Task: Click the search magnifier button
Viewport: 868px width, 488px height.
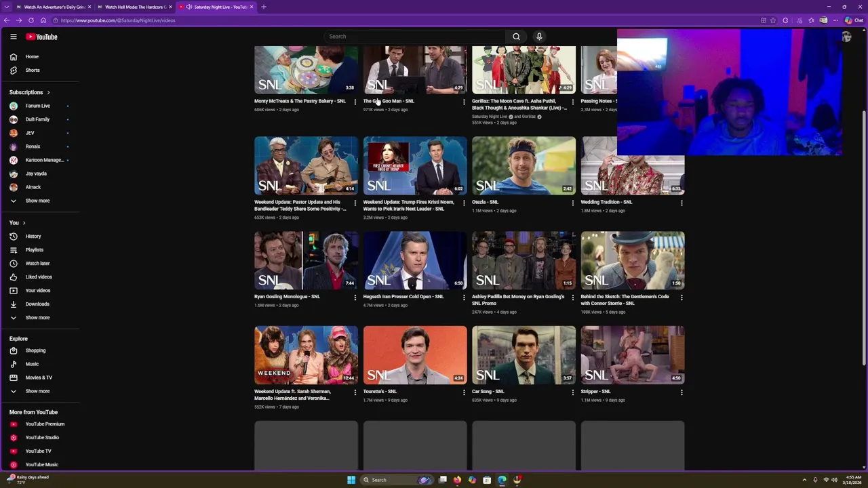Action: pos(516,37)
